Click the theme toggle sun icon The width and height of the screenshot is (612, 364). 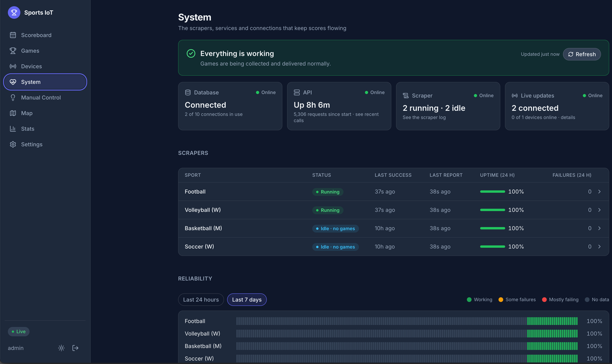point(61,348)
